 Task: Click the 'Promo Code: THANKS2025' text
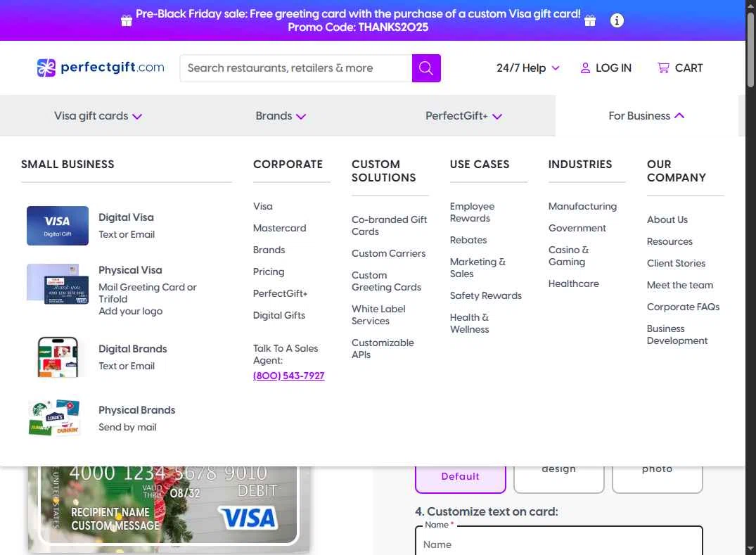358,27
